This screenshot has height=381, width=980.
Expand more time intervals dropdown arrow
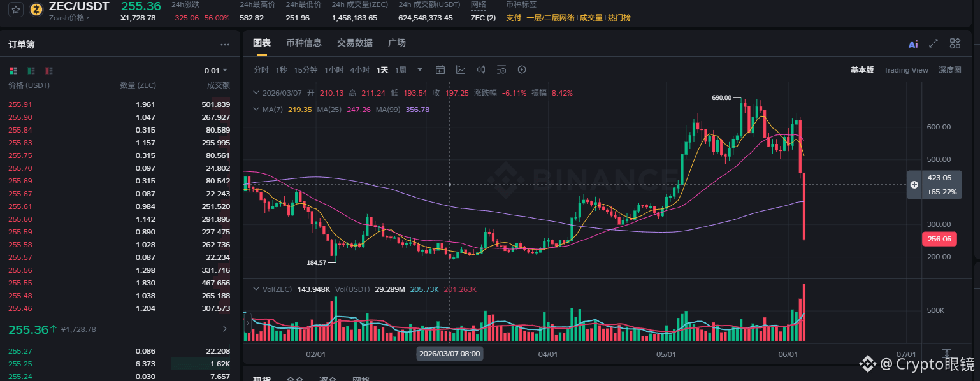coord(419,69)
